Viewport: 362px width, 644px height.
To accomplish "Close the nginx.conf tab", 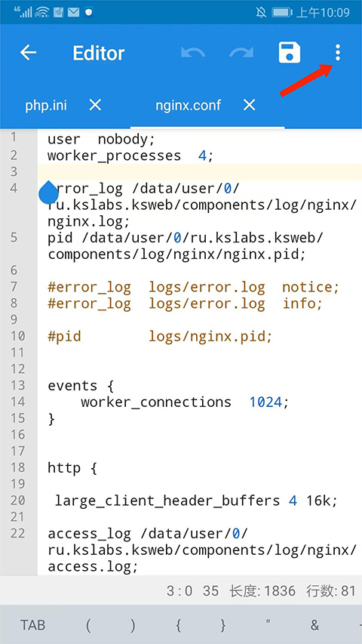I will [x=249, y=106].
